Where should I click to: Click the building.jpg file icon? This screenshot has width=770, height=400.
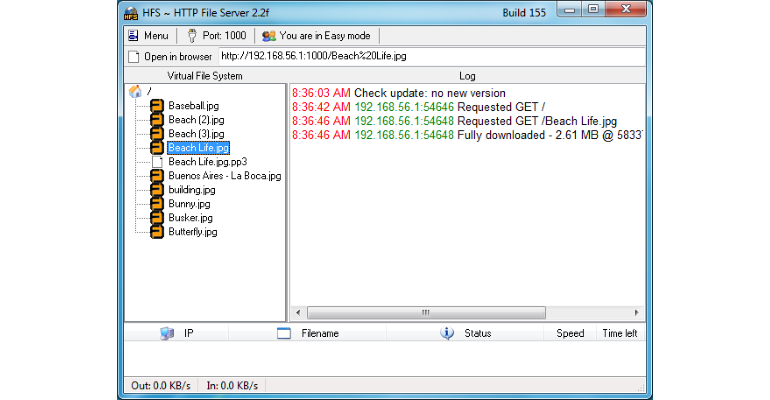pyautogui.click(x=157, y=190)
